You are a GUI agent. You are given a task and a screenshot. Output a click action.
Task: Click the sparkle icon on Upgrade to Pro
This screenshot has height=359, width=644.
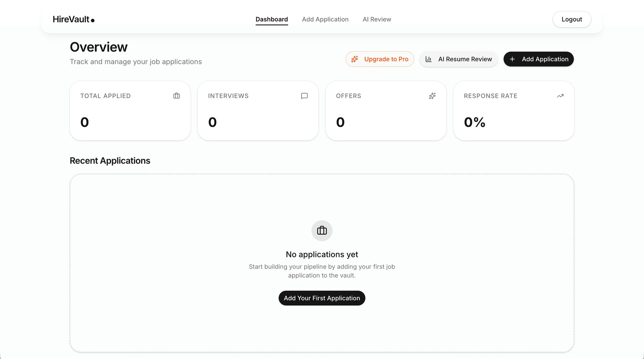355,59
